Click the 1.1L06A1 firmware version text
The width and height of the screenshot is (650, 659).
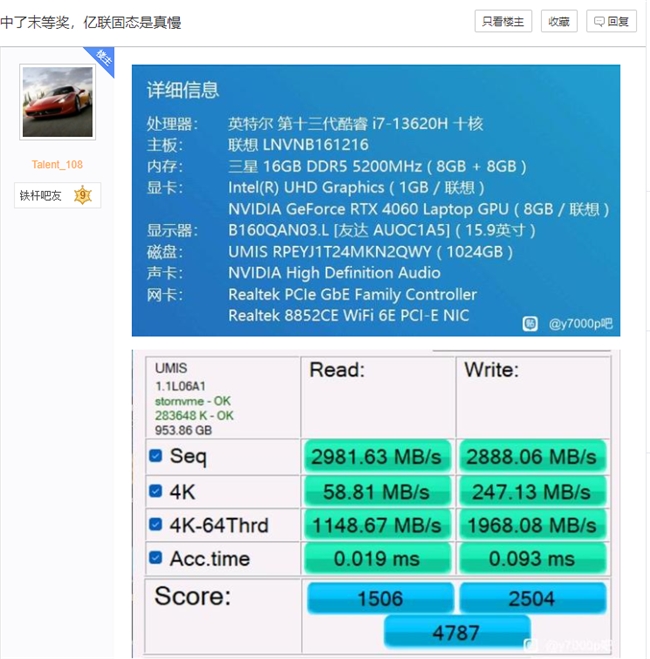click(x=180, y=386)
